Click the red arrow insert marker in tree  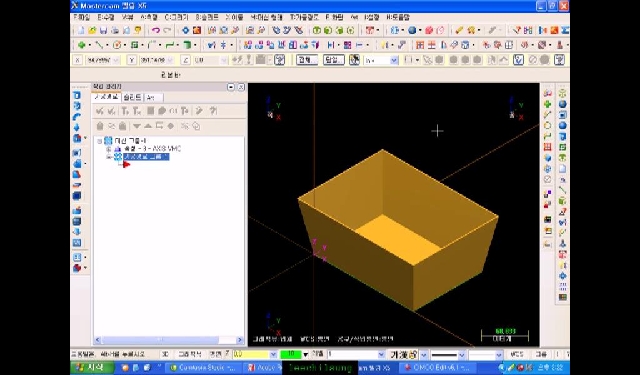[x=126, y=164]
